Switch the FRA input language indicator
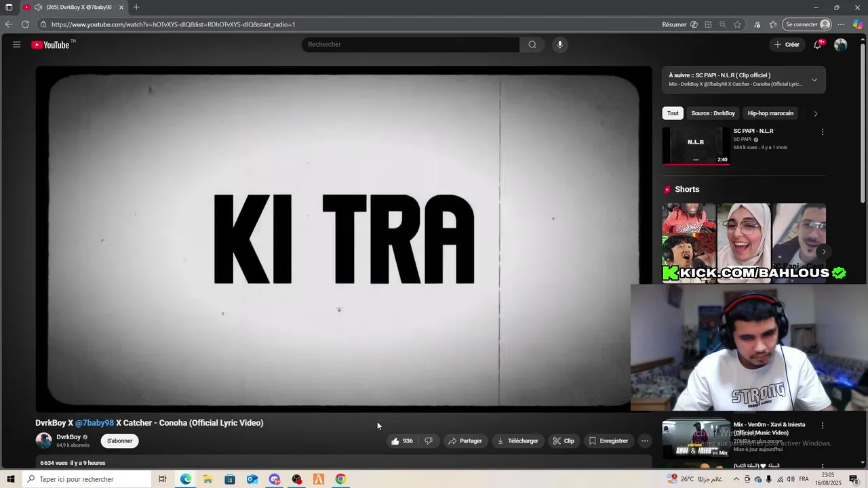This screenshot has height=488, width=868. (804, 479)
